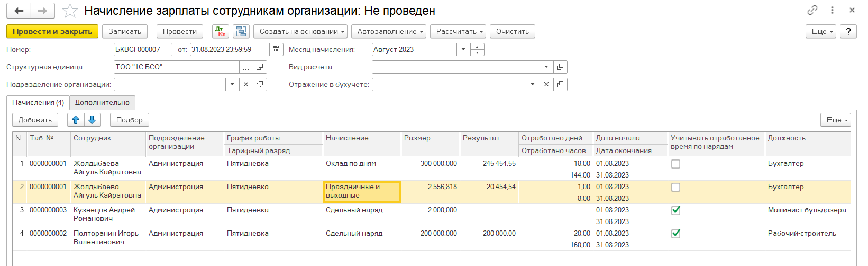Move selected row up
Image resolution: width=868 pixels, height=266 pixels.
click(76, 120)
